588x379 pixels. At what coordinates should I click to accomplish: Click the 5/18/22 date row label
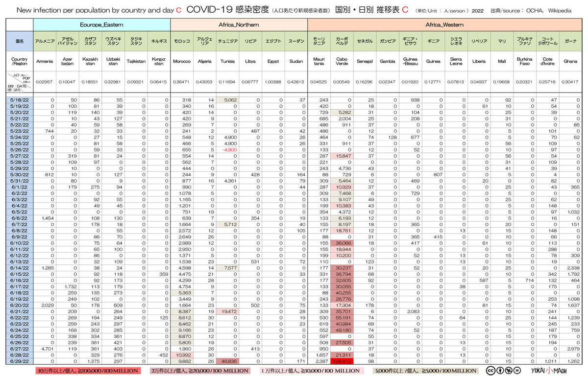(x=20, y=100)
